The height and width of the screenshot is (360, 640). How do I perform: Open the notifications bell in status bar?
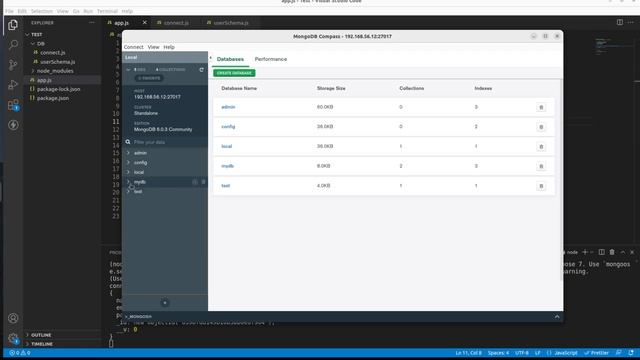[x=631, y=353]
